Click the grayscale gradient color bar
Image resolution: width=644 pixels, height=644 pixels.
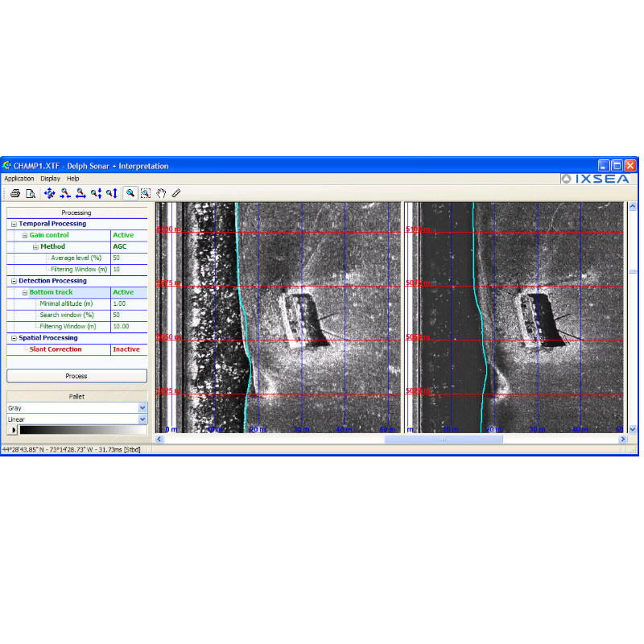tap(80, 430)
